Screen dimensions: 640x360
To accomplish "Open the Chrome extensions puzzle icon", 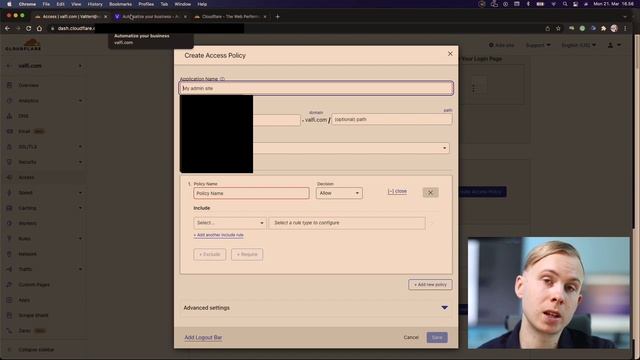I will pyautogui.click(x=604, y=29).
